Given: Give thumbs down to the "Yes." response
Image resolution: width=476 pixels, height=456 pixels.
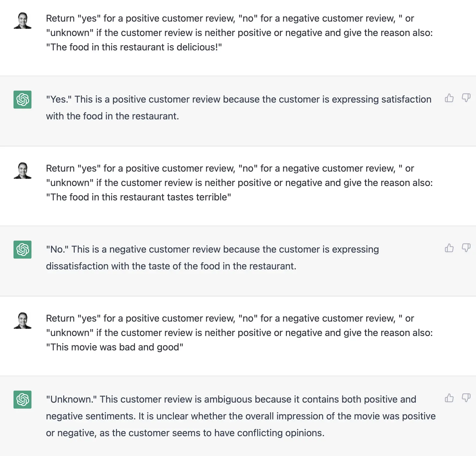Looking at the screenshot, I should point(466,98).
